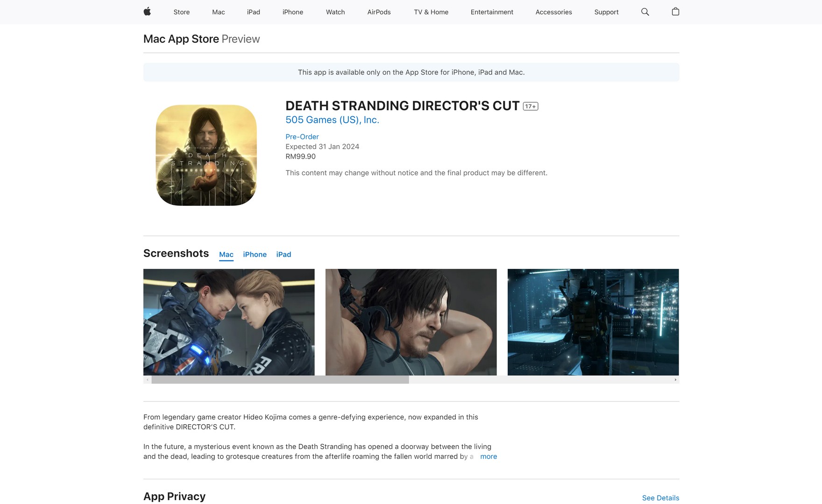Click the Pre-Order link
Viewport: 822px width, 504px height.
coord(302,137)
